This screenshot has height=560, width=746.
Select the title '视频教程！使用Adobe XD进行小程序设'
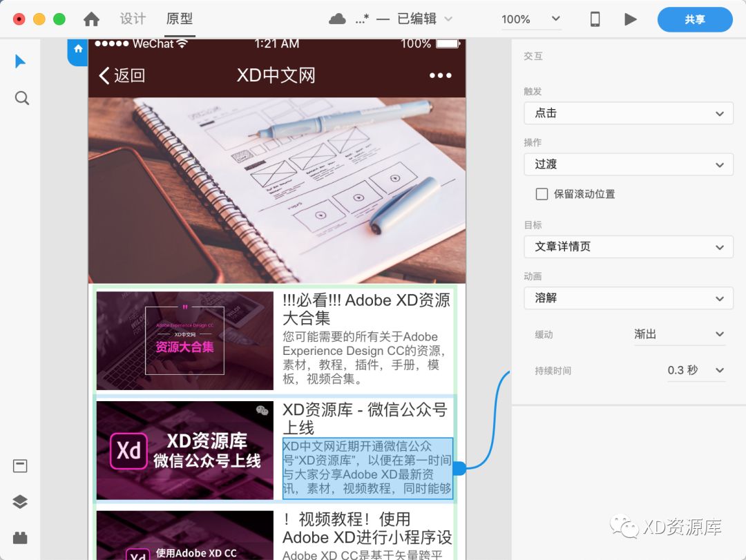(x=367, y=528)
